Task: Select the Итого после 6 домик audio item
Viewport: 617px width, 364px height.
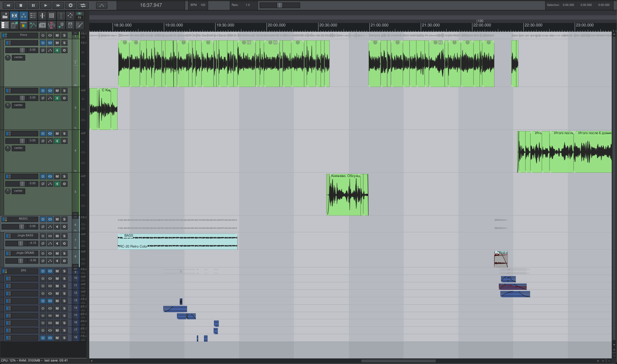Action: pyautogui.click(x=593, y=152)
